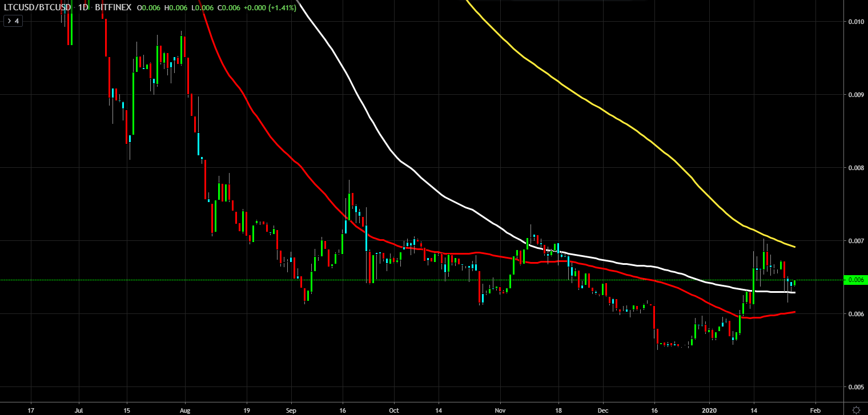Click the 0.009 price axis label
The image size is (868, 415).
[855, 95]
